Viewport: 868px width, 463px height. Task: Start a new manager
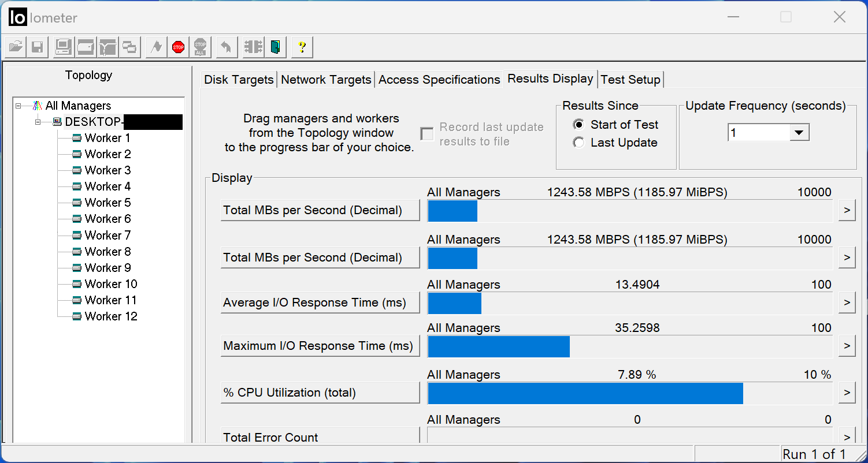pos(64,47)
